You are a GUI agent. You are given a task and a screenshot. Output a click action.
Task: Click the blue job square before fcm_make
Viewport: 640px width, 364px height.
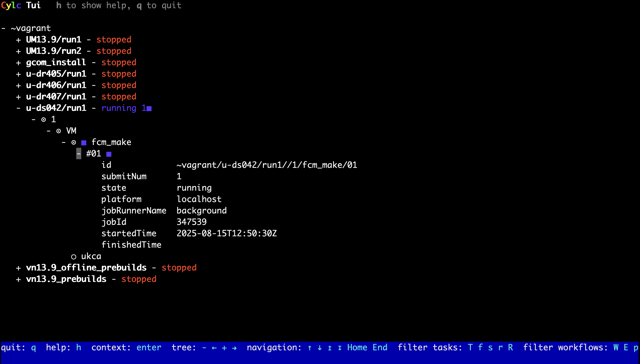(x=84, y=143)
